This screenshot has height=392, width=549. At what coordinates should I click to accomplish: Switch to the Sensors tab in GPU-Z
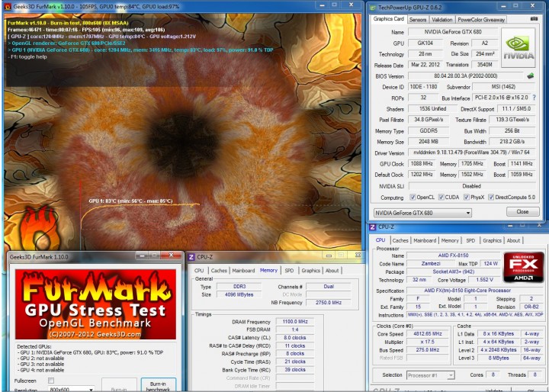pos(418,20)
